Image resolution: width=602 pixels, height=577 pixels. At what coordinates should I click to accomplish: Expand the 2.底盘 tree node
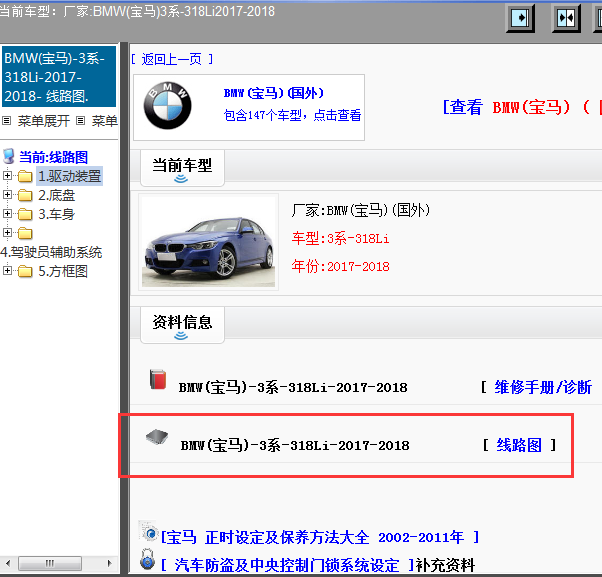point(7,195)
